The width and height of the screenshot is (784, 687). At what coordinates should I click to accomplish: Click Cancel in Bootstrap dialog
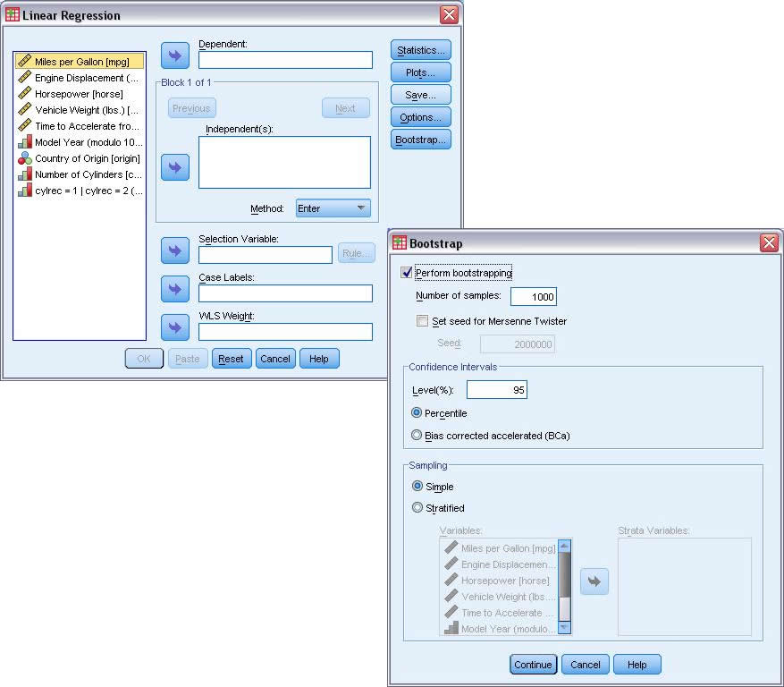586,665
